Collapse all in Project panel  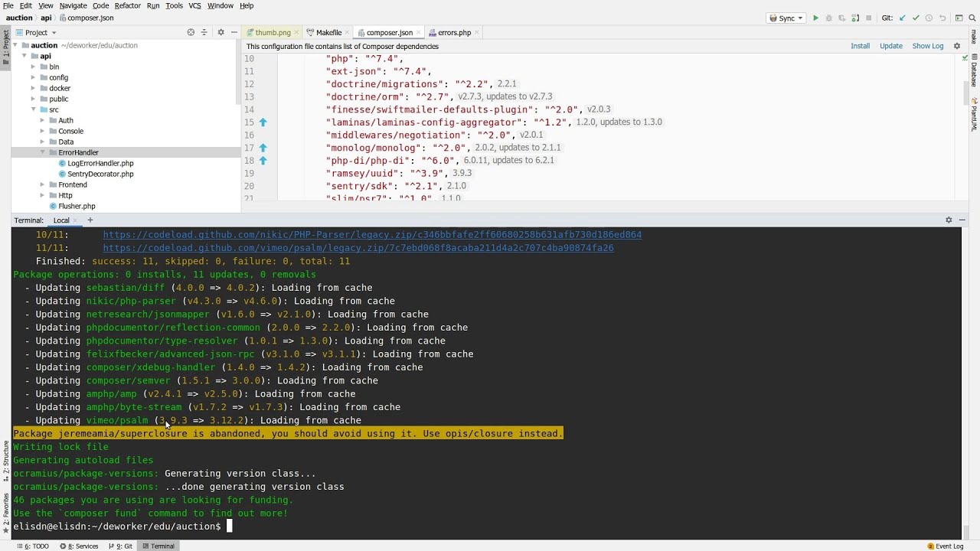pos(204,32)
